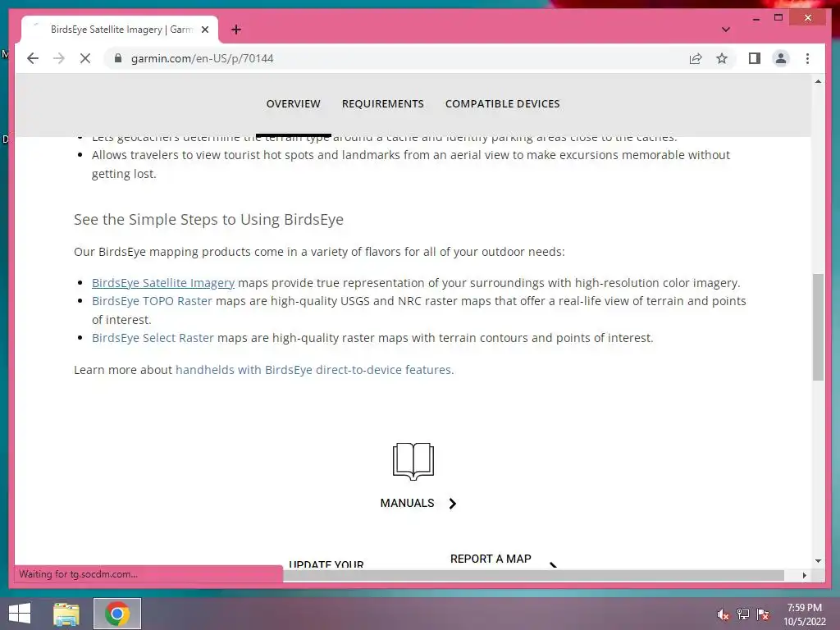View site security lock info
Viewport: 840px width, 630px height.
point(118,58)
